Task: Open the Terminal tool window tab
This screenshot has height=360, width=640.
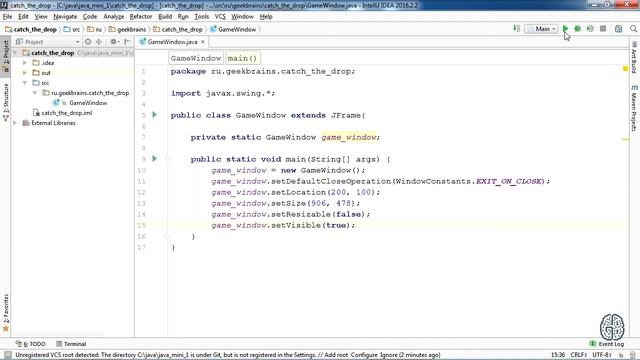Action: coord(71,344)
